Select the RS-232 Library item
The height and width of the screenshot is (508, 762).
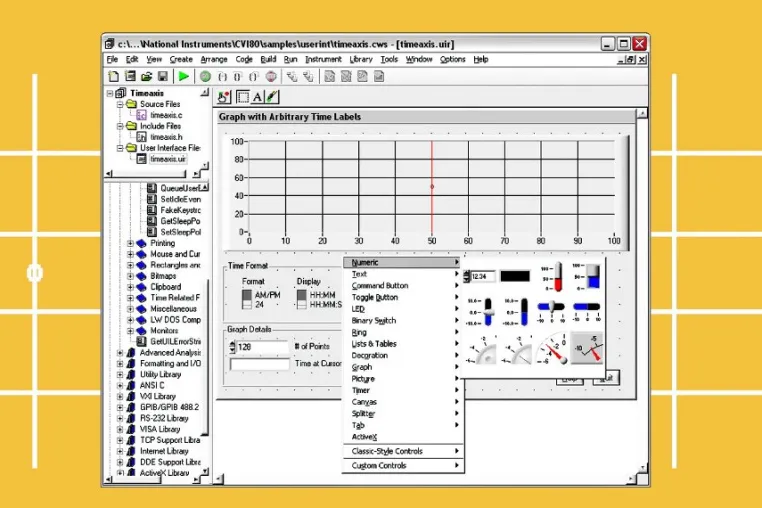164,419
